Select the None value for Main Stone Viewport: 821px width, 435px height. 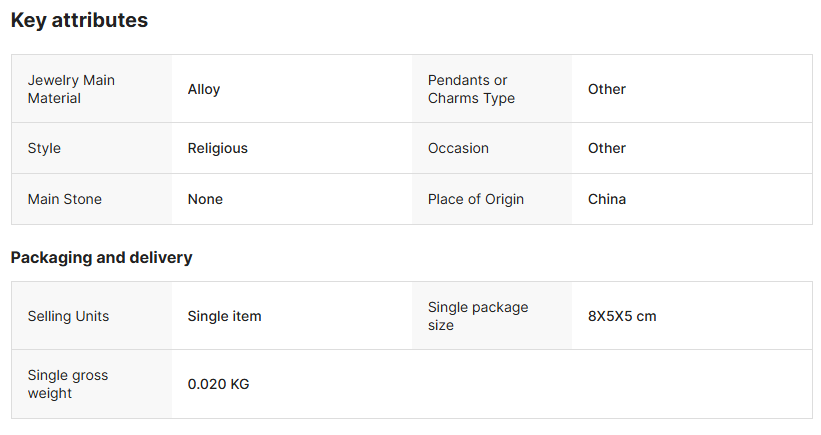pos(205,199)
